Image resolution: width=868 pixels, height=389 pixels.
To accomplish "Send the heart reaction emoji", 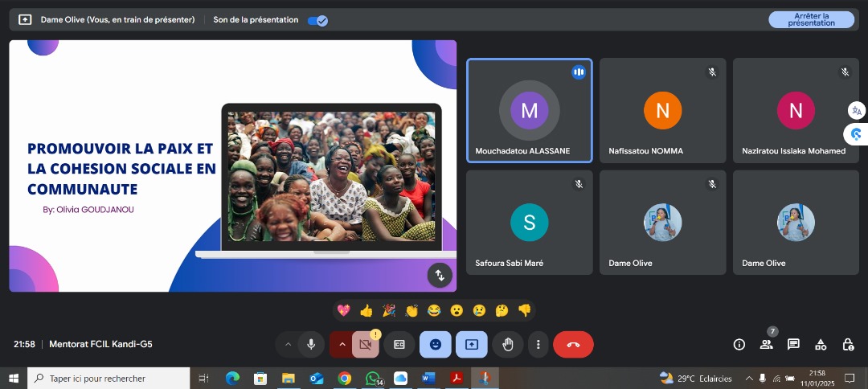I will click(343, 310).
